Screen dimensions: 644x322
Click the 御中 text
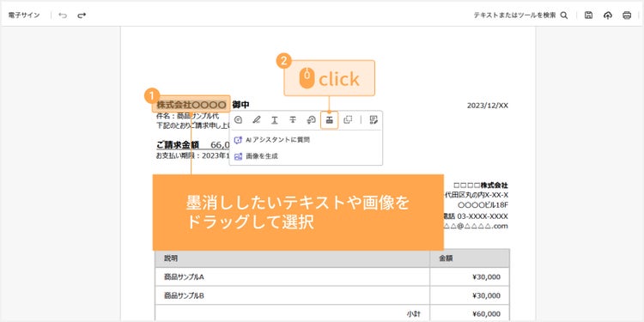coord(240,105)
